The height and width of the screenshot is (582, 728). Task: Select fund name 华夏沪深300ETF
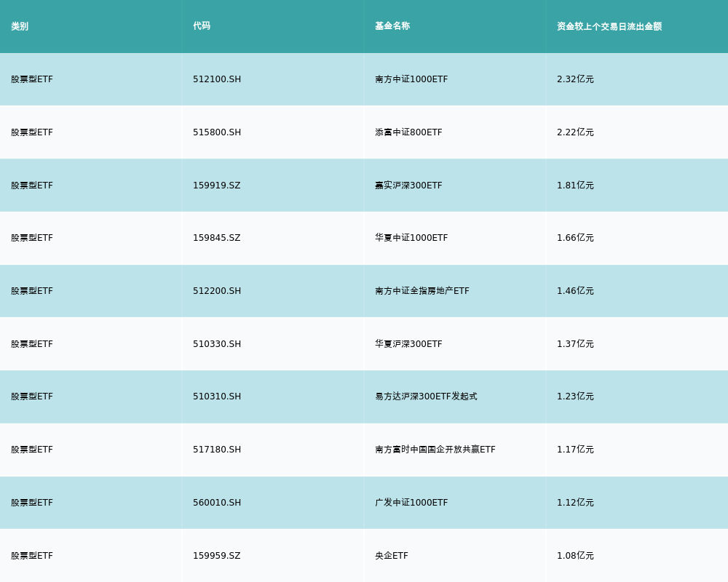tap(408, 344)
